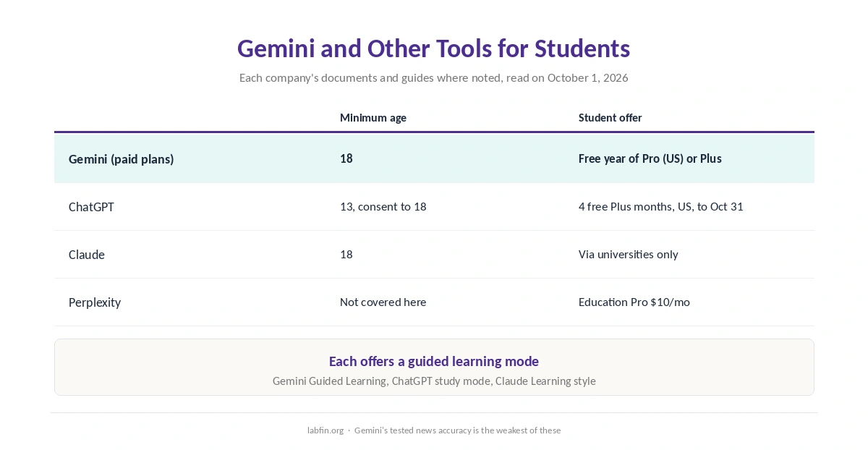Select the 'Gemini (paid plans)' row label
The width and height of the screenshot is (868, 450).
point(122,158)
